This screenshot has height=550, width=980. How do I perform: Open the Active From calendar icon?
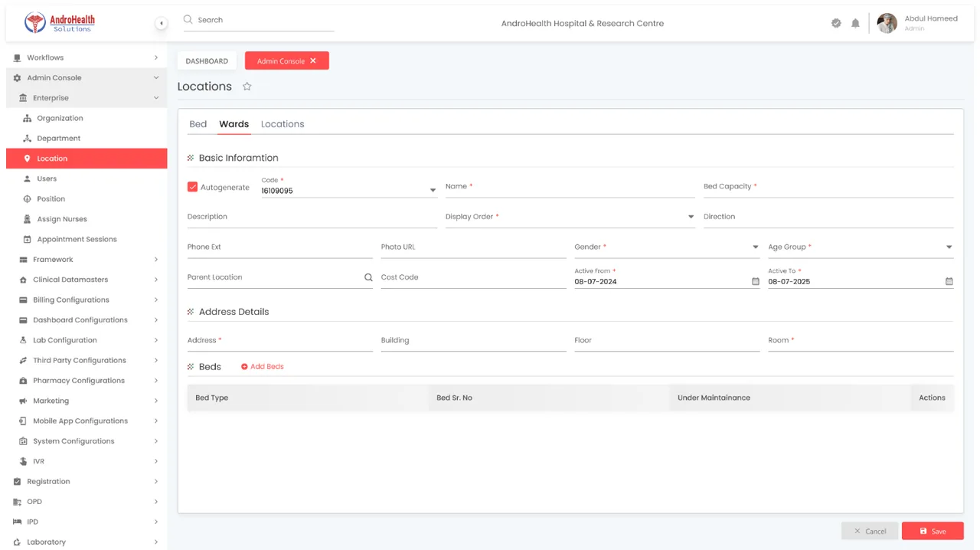[x=756, y=282]
